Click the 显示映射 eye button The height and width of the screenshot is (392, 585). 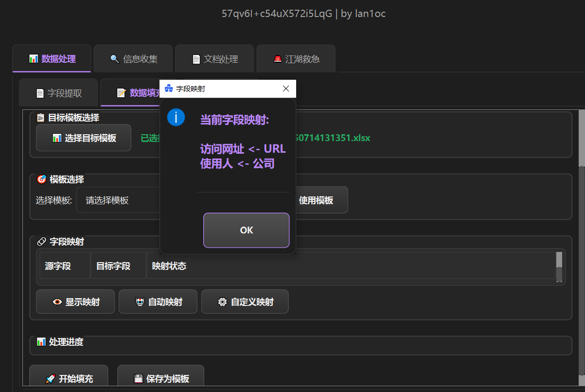point(75,302)
